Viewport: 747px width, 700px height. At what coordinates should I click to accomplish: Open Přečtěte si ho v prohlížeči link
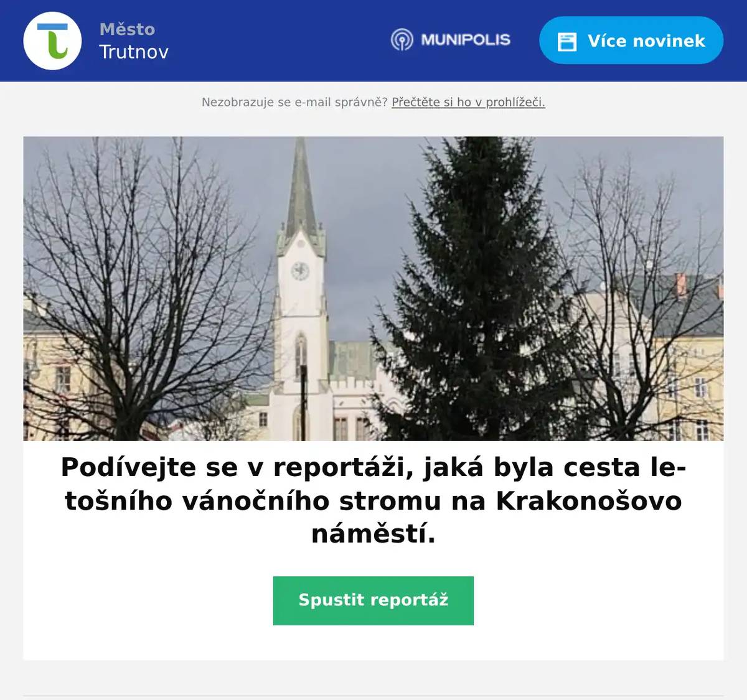[468, 102]
